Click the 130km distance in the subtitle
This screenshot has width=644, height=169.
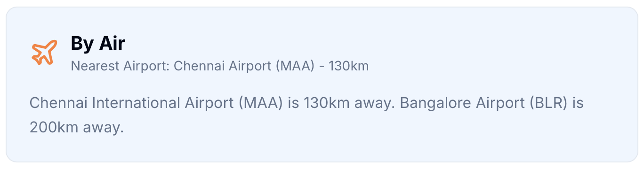[x=349, y=66]
